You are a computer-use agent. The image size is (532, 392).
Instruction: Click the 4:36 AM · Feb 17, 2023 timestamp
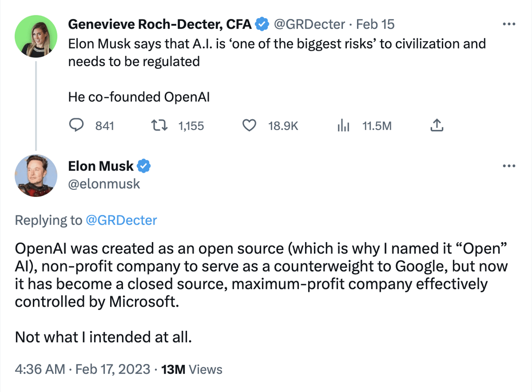tap(83, 369)
